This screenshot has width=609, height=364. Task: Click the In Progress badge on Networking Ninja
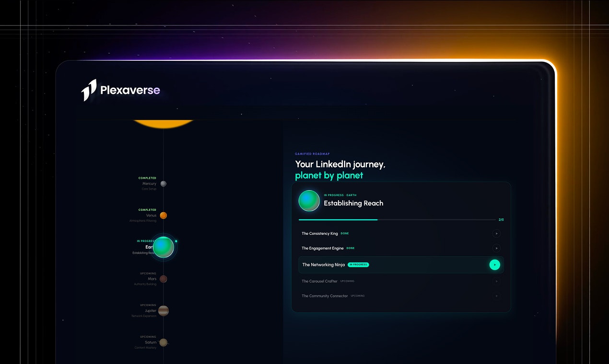[358, 265]
